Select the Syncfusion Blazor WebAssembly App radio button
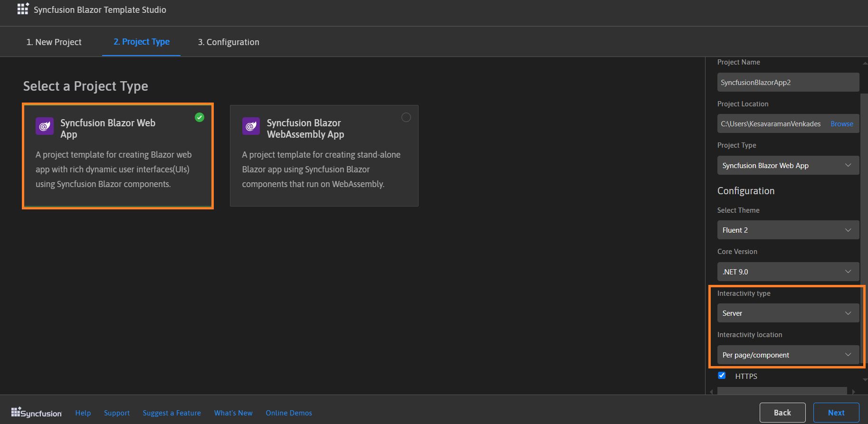 point(406,117)
